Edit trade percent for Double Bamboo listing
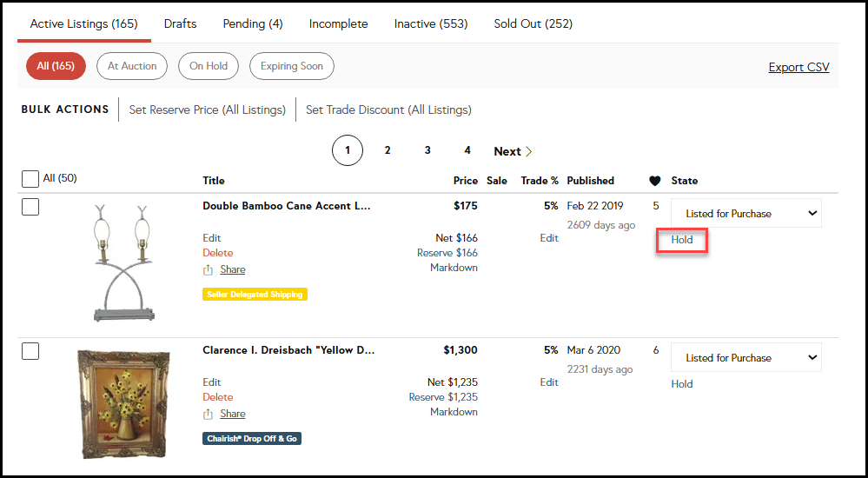 coord(549,238)
